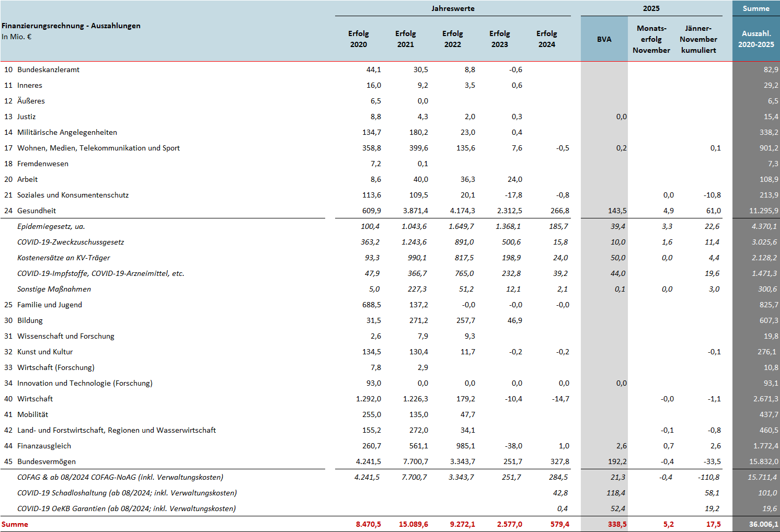Click the red total value 15.089,6
Screen dimensions: 780x532
(x=413, y=524)
